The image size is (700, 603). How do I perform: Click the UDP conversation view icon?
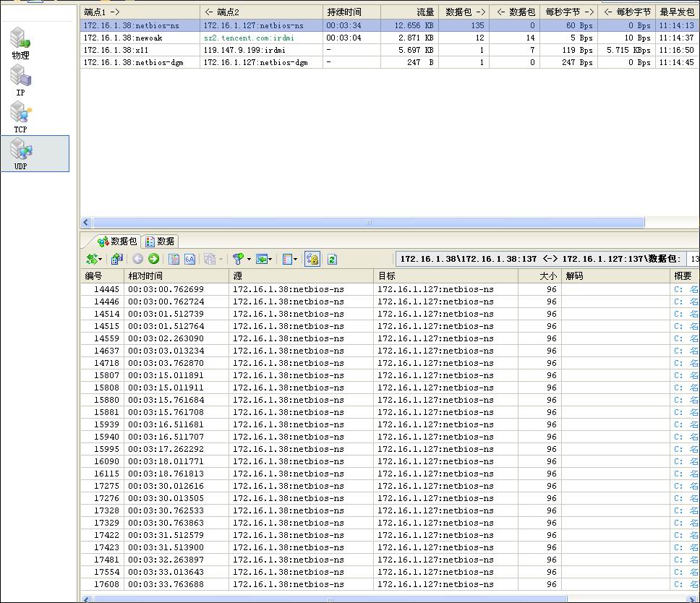[x=20, y=153]
